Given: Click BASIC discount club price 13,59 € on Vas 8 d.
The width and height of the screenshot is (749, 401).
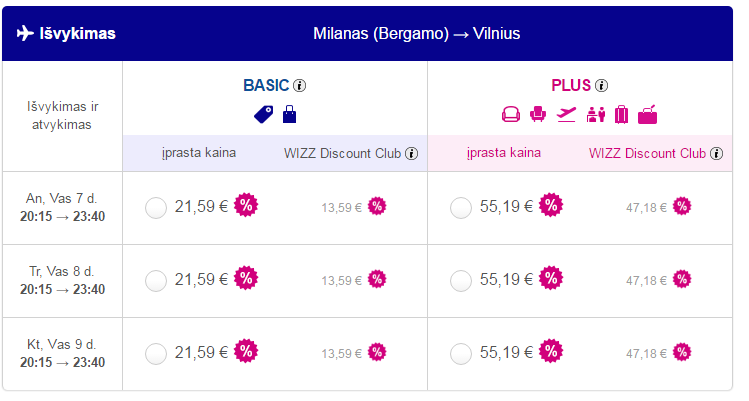Looking at the screenshot, I should 341,281.
